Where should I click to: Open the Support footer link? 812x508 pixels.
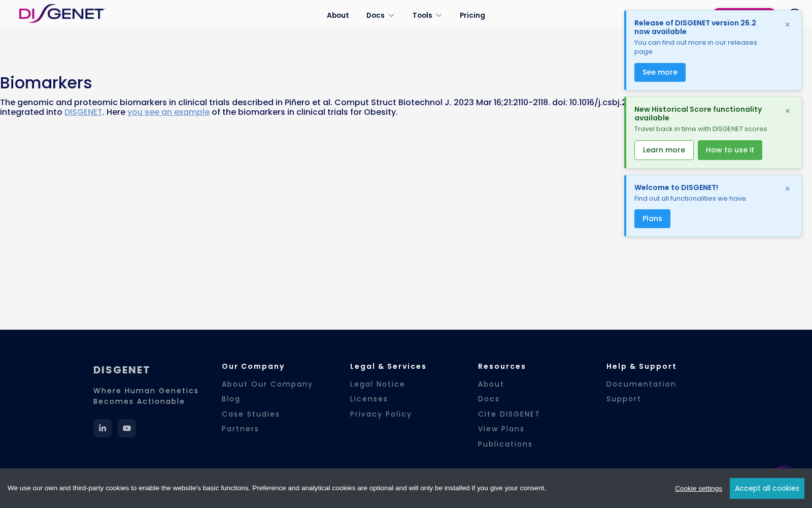tap(624, 399)
